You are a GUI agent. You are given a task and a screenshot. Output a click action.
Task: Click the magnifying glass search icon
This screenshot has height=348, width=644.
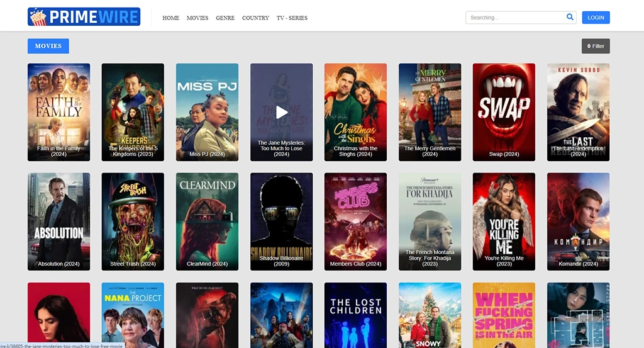(570, 17)
